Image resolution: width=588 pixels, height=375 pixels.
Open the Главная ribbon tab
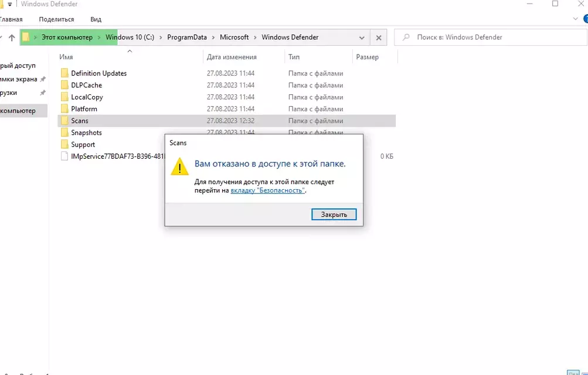pos(11,19)
